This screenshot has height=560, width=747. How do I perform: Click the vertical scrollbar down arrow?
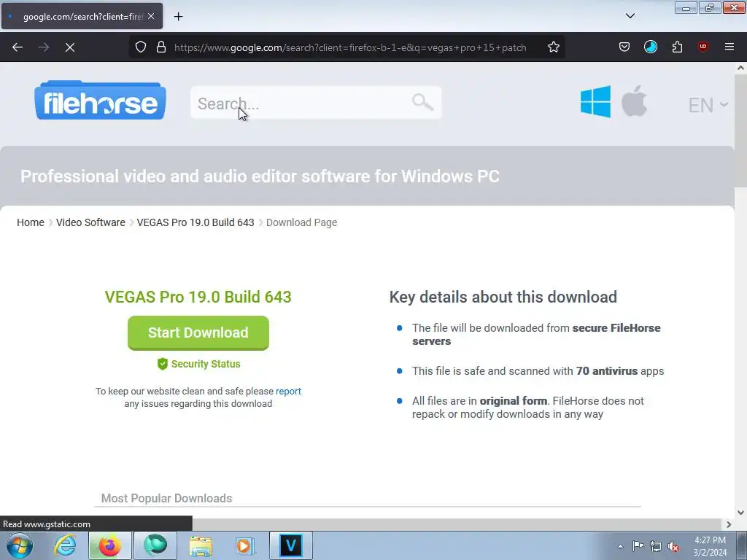(x=741, y=513)
